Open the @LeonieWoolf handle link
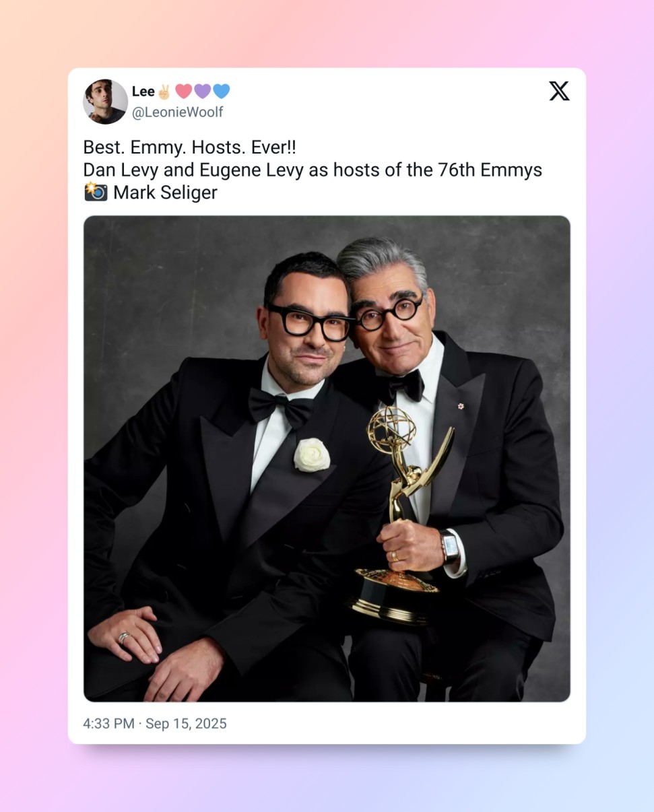654x812 pixels. pyautogui.click(x=178, y=112)
